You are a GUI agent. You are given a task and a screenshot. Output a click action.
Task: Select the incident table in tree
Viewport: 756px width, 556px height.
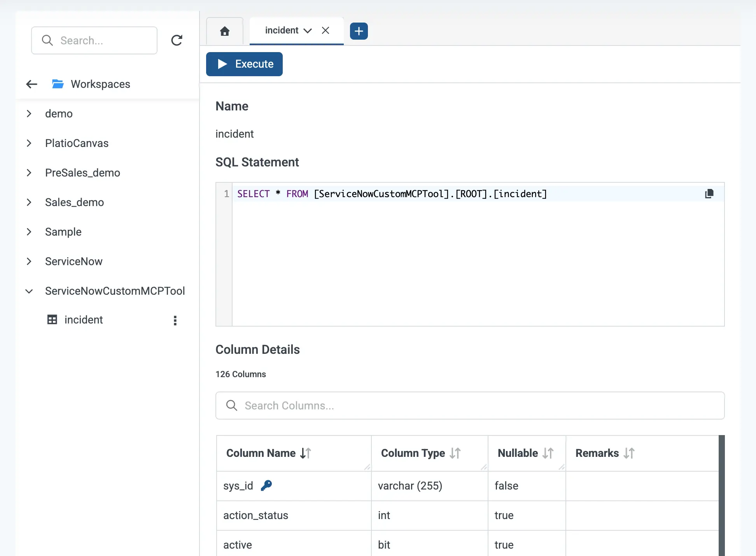(83, 320)
